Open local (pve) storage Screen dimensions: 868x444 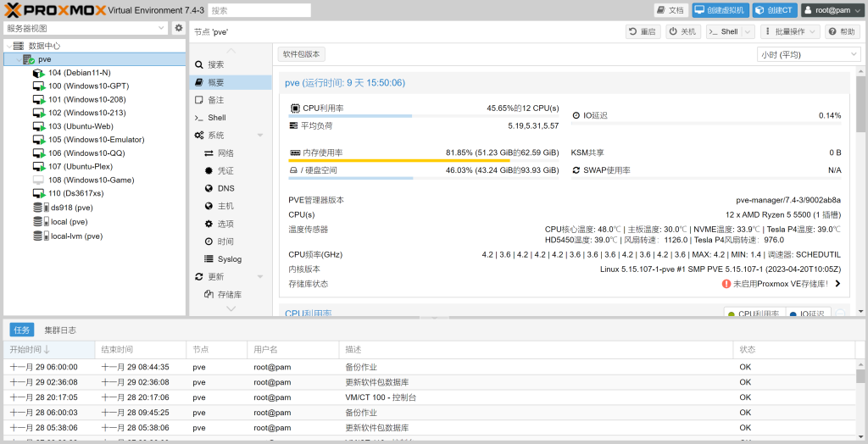(70, 221)
